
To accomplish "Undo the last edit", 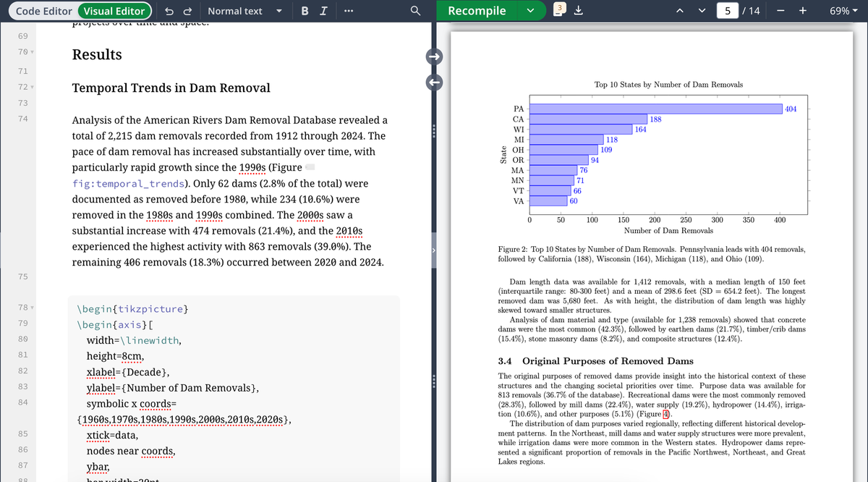I will (169, 11).
